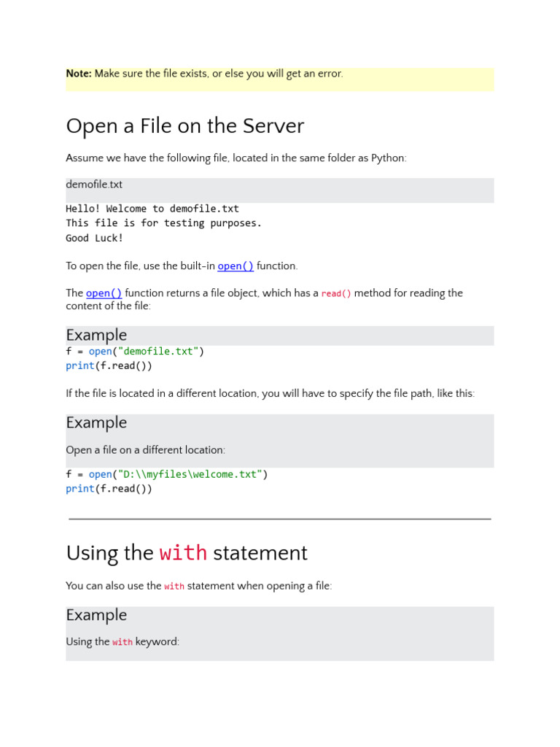Click the "This file is for testing purposes." line

(x=163, y=223)
